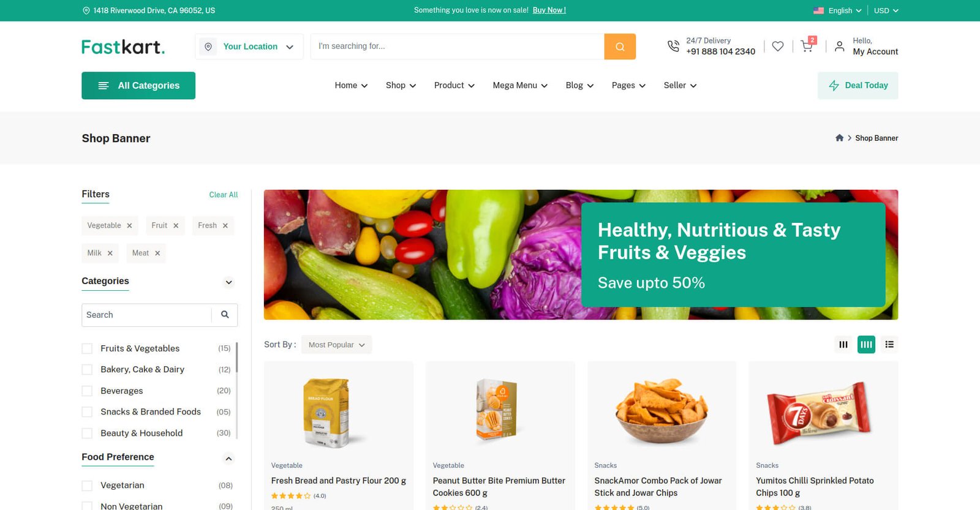The width and height of the screenshot is (980, 510).
Task: Open the Most Popular sort dropdown
Action: (337, 345)
